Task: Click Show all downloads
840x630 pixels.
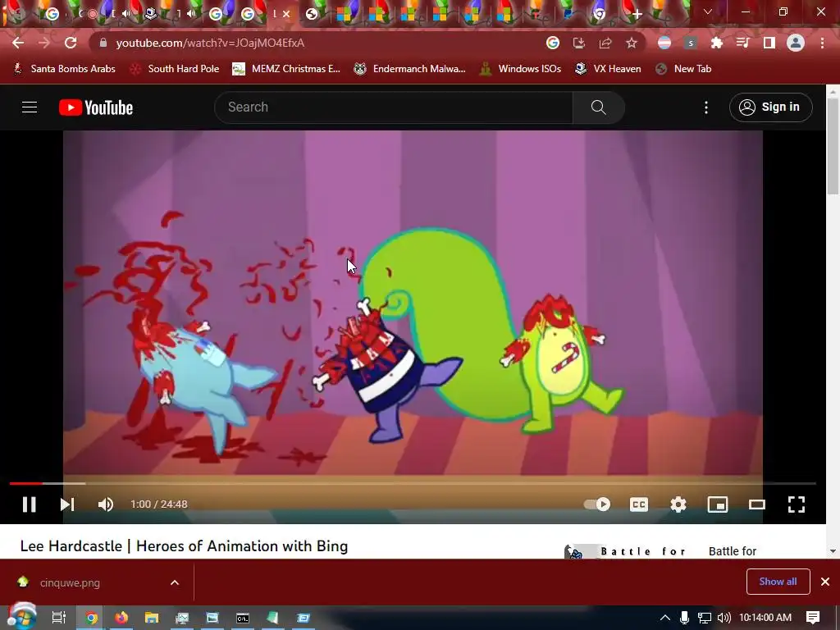Action: 778,582
